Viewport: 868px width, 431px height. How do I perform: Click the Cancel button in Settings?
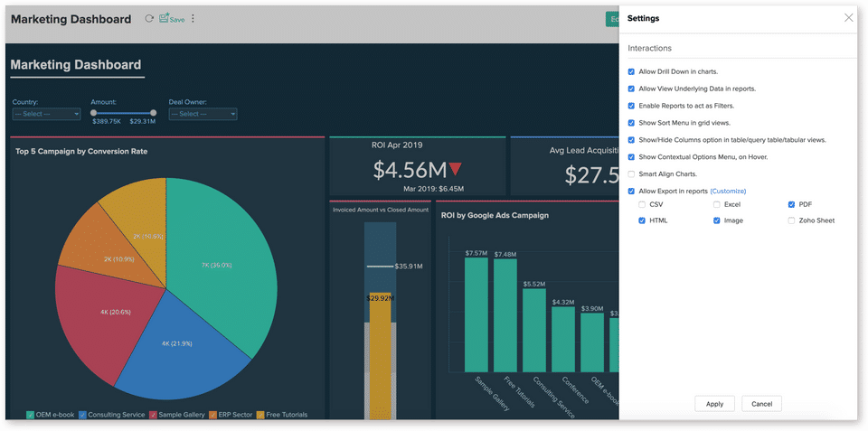pos(761,404)
